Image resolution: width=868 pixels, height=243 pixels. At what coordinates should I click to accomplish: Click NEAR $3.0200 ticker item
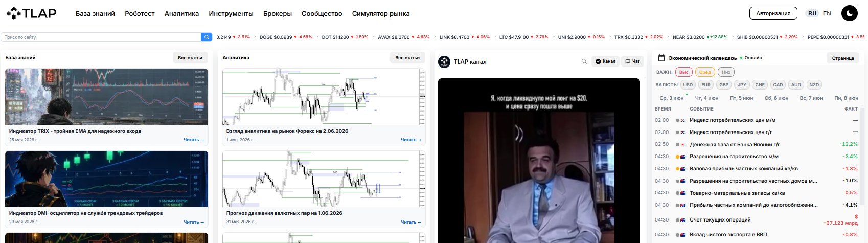[x=700, y=37]
